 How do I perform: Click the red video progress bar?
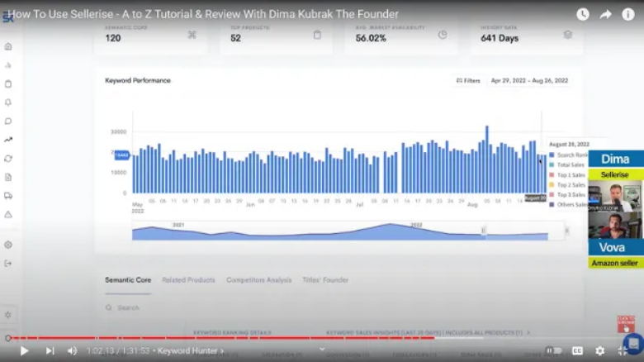pos(222,338)
